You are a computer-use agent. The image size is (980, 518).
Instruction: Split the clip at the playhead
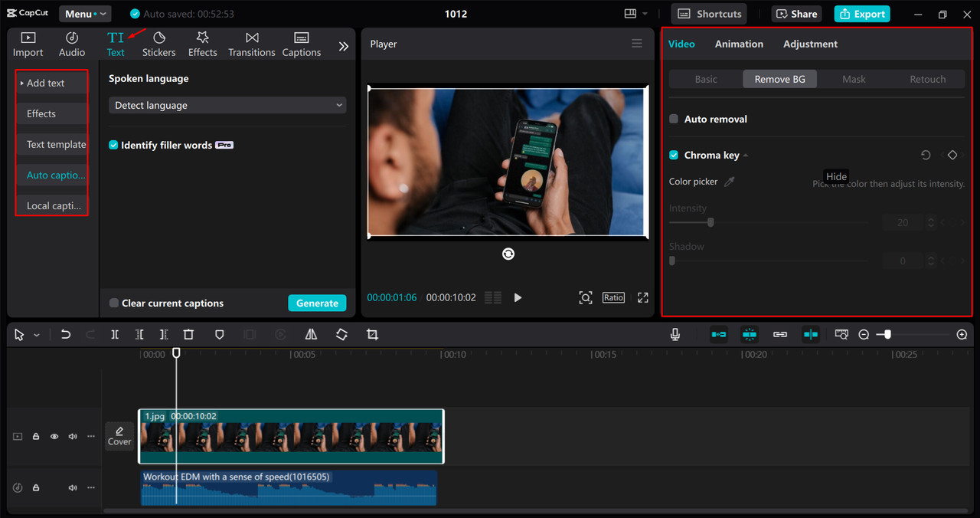point(115,335)
